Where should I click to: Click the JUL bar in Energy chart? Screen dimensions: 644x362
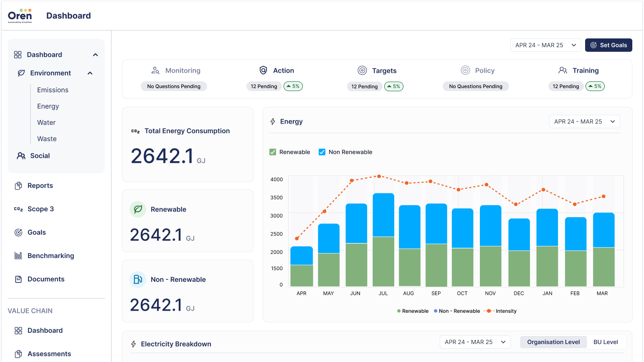click(383, 240)
